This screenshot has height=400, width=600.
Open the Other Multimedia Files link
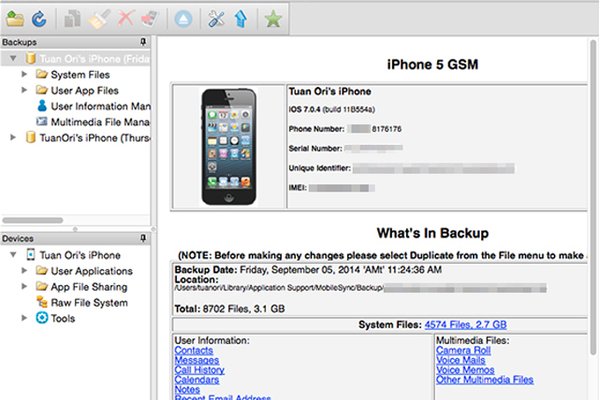point(484,380)
